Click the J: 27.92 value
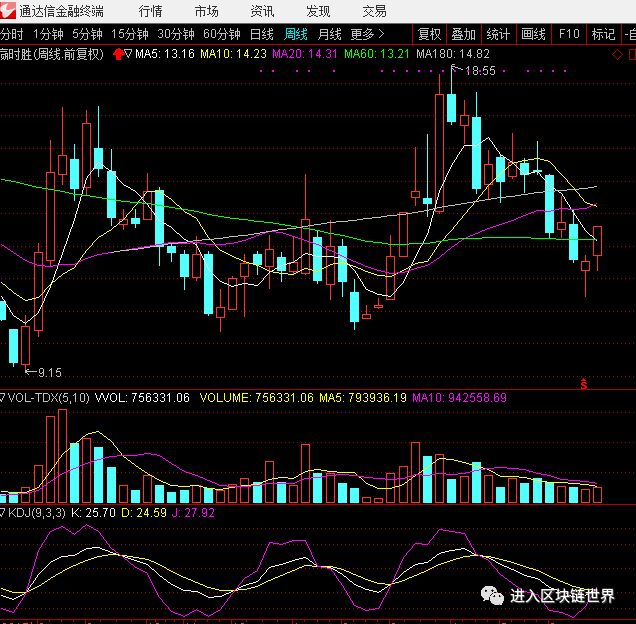 193,513
